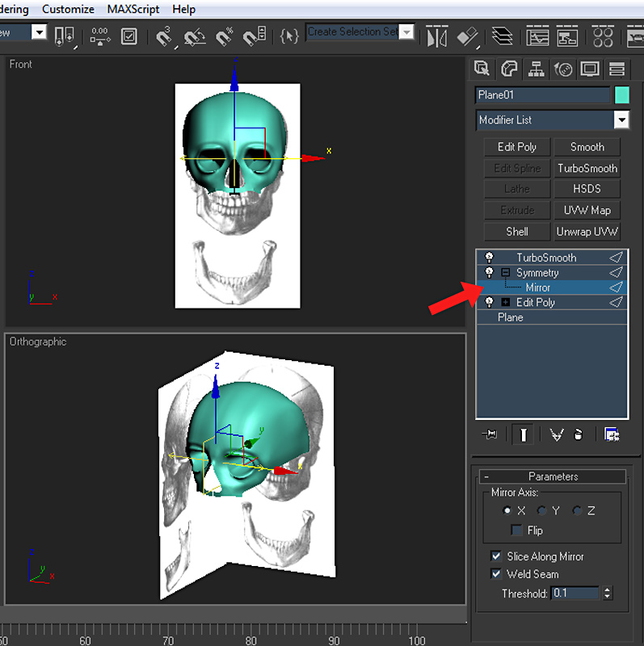Click the object color swatch
644x646 pixels.
click(x=621, y=95)
